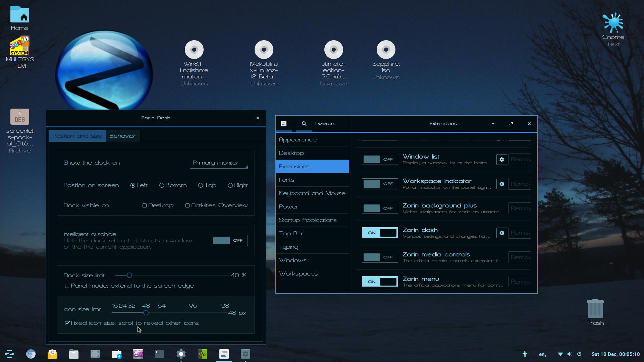Open the terminal from taskbar
This screenshot has height=362, width=644.
tap(160, 354)
